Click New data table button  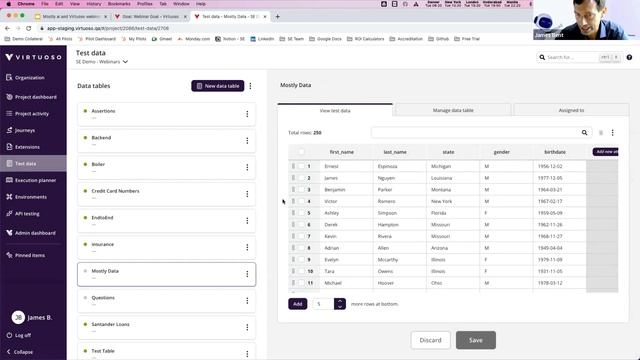tap(218, 86)
